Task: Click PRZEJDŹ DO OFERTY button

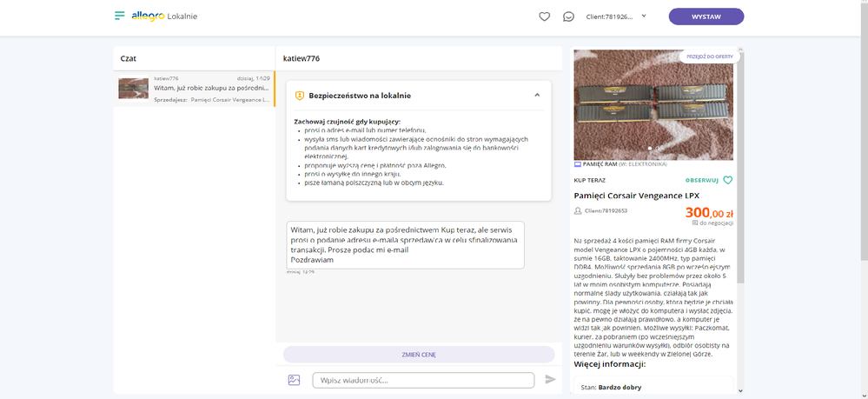Action: [710, 57]
